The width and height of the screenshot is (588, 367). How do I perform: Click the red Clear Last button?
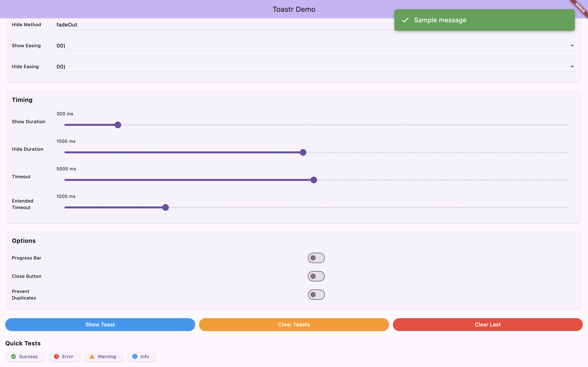487,325
